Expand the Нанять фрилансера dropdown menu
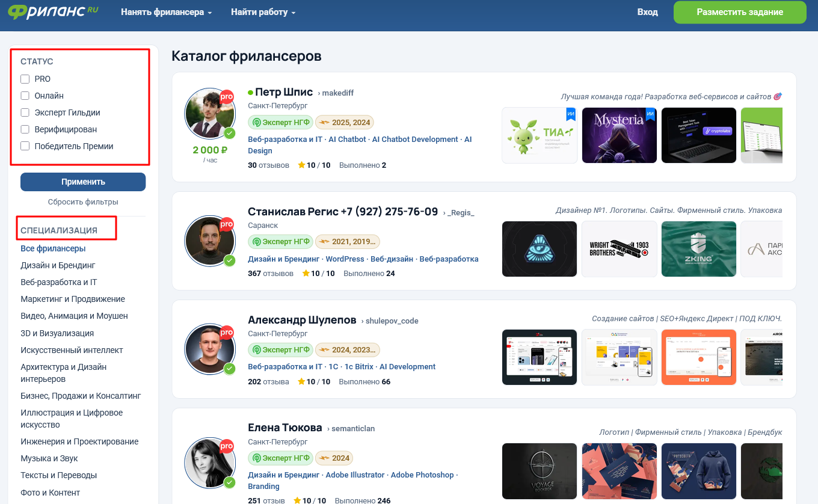The image size is (818, 504). click(166, 12)
